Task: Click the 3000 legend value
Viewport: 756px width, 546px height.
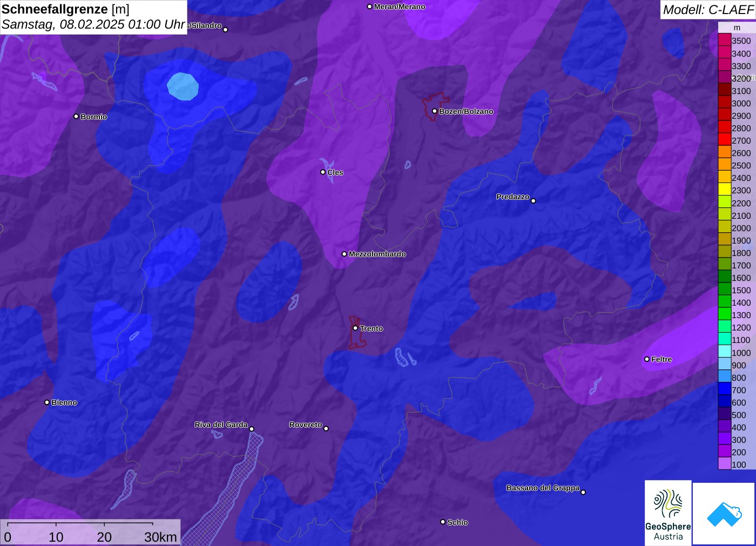Action: point(741,103)
